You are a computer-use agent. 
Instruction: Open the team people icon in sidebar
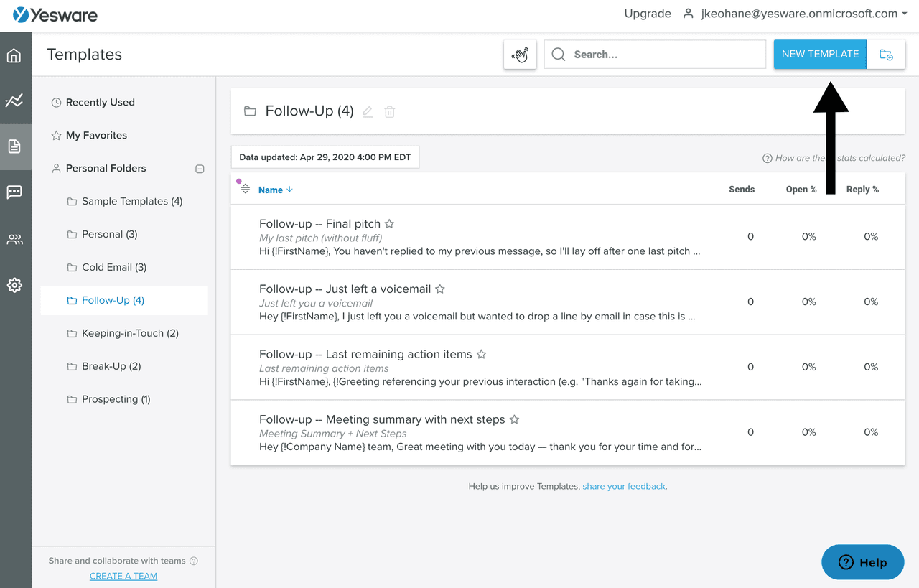[x=14, y=240]
